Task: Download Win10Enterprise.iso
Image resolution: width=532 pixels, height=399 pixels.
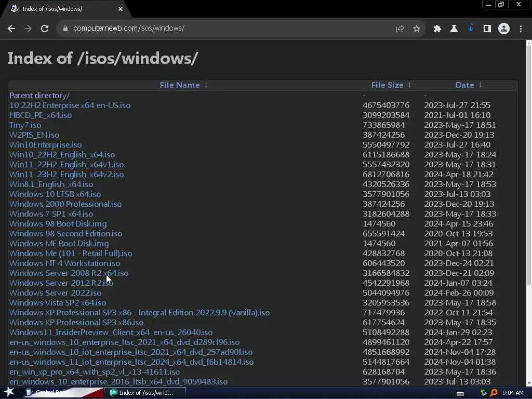Action: [x=46, y=145]
